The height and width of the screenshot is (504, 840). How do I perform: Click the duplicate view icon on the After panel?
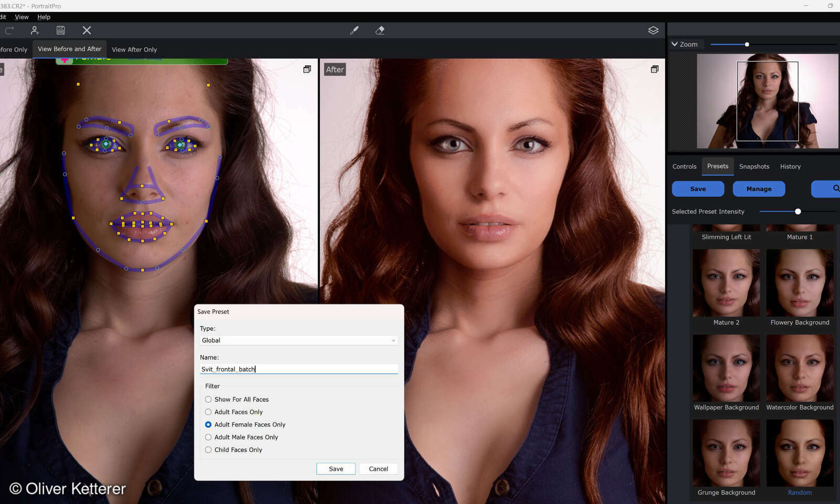coord(655,69)
